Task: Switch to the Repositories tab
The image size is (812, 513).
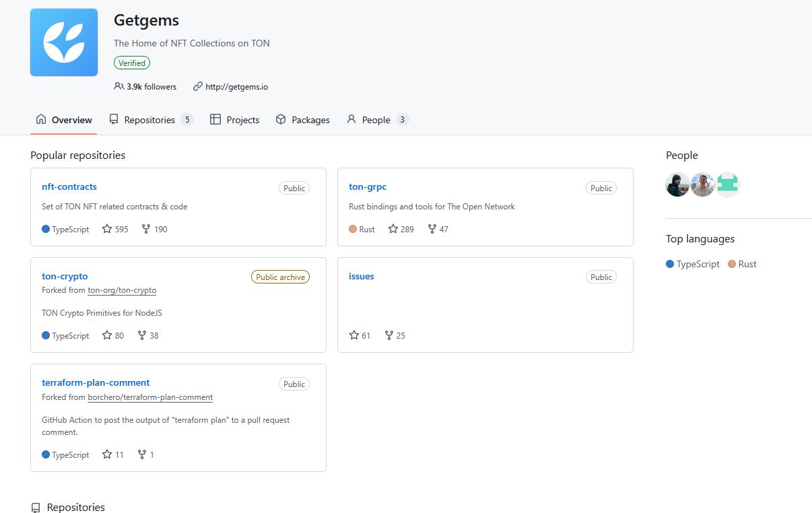Action: coord(149,120)
